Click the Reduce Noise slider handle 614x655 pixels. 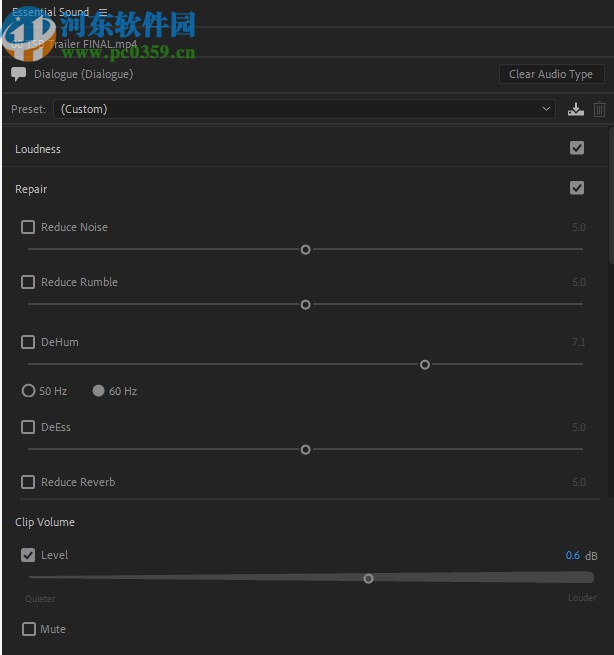click(x=305, y=250)
